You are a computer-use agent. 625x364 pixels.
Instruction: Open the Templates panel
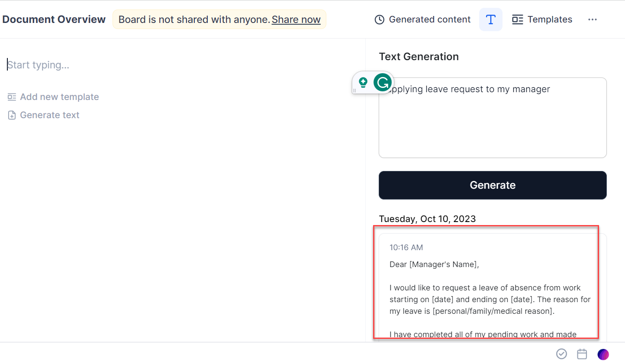(x=542, y=19)
